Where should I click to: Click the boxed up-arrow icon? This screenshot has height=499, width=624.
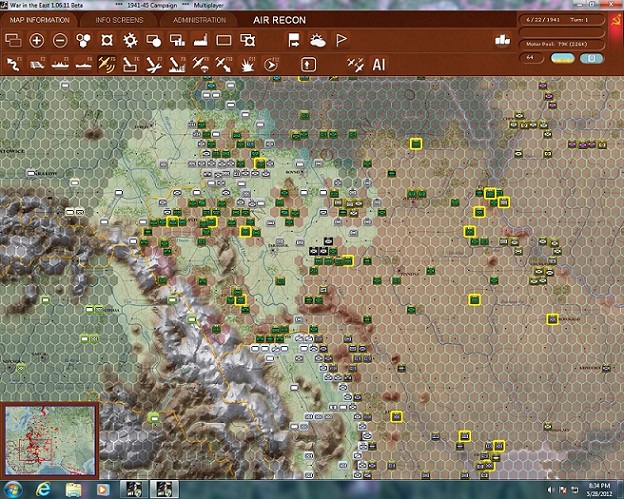(308, 64)
